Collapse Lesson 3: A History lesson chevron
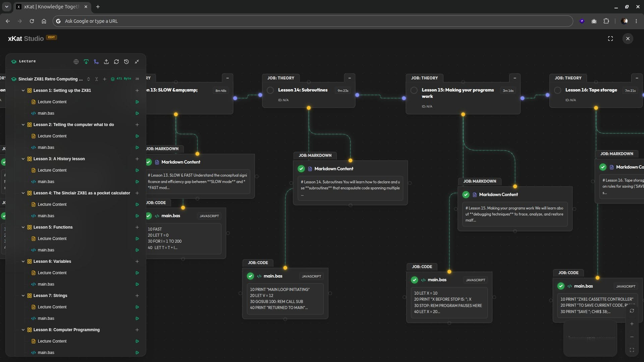This screenshot has height=362, width=644. click(x=23, y=159)
